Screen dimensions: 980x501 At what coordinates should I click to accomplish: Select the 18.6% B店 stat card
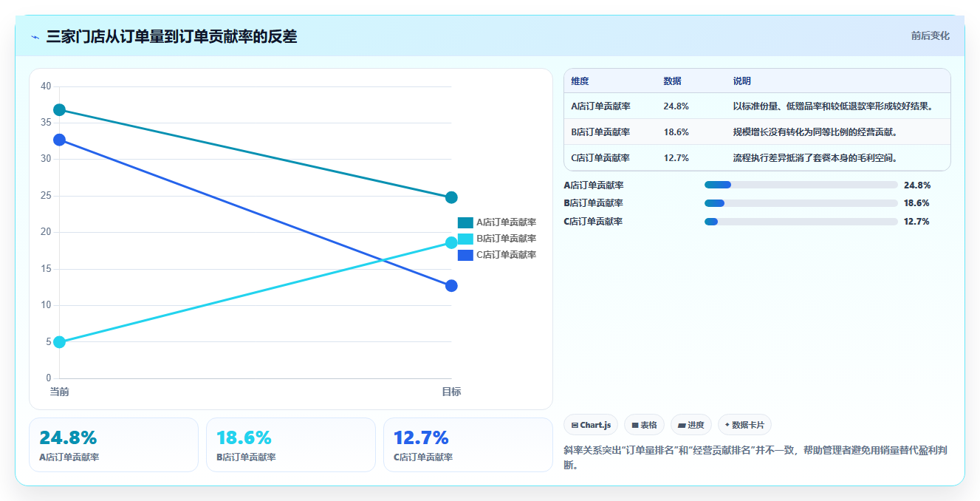tap(291, 445)
